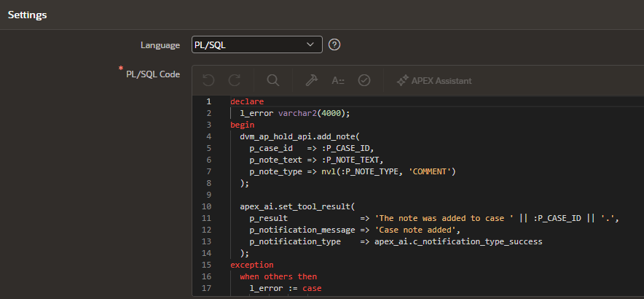
Task: Open help for the Language field
Action: 334,44
